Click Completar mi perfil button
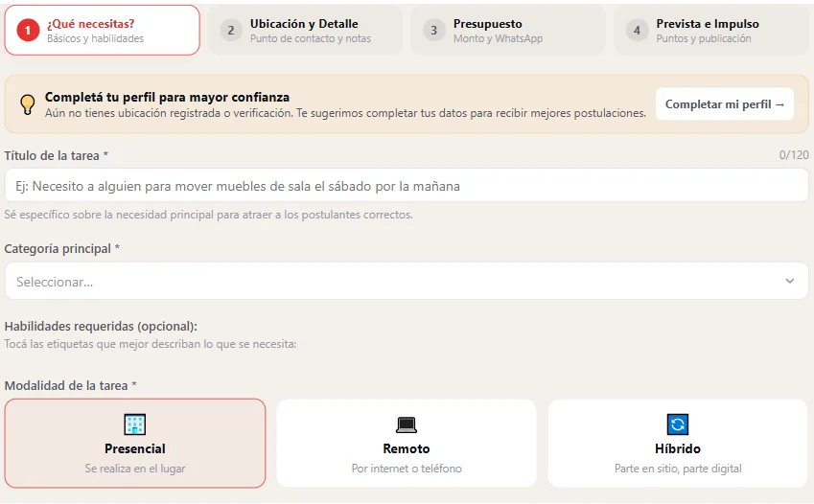The image size is (814, 504). coord(725,104)
